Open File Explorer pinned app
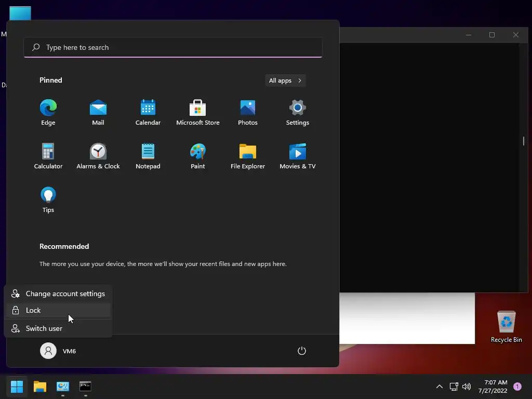This screenshot has height=399, width=532. (248, 156)
